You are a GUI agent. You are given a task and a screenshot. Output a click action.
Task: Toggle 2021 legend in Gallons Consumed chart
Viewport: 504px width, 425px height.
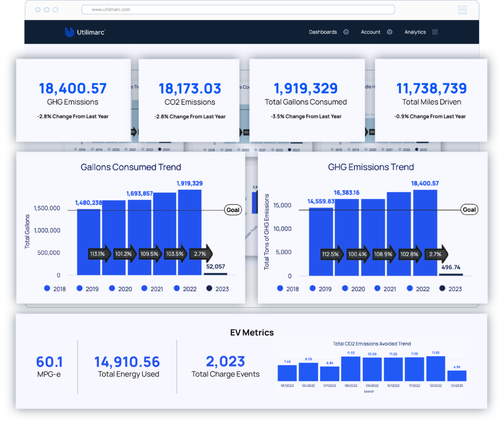pos(153,289)
